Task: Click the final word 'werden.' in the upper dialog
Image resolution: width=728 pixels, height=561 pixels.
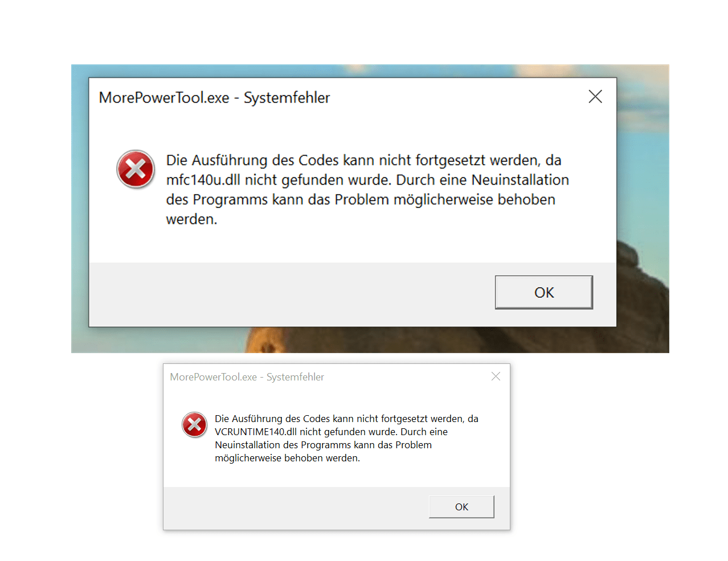Action: point(191,219)
